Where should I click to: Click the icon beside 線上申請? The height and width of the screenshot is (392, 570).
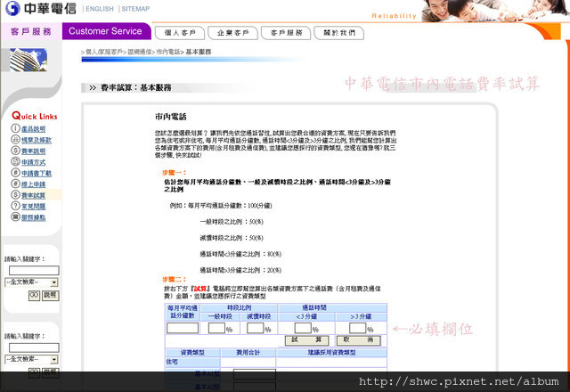15,184
